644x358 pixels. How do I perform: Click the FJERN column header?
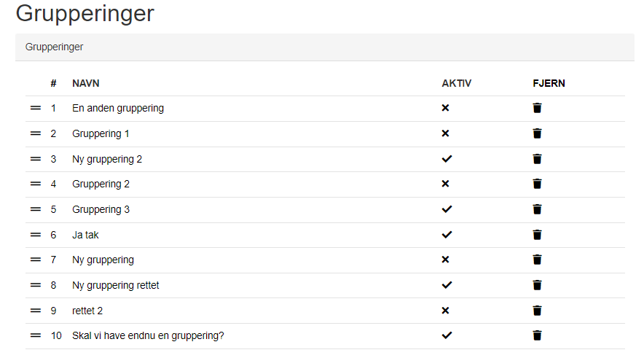coord(549,83)
